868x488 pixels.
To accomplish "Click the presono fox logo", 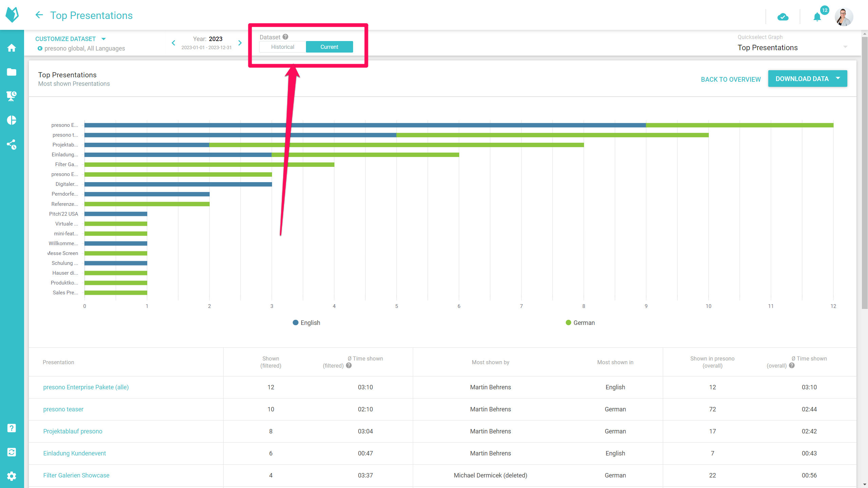I will coord(12,15).
